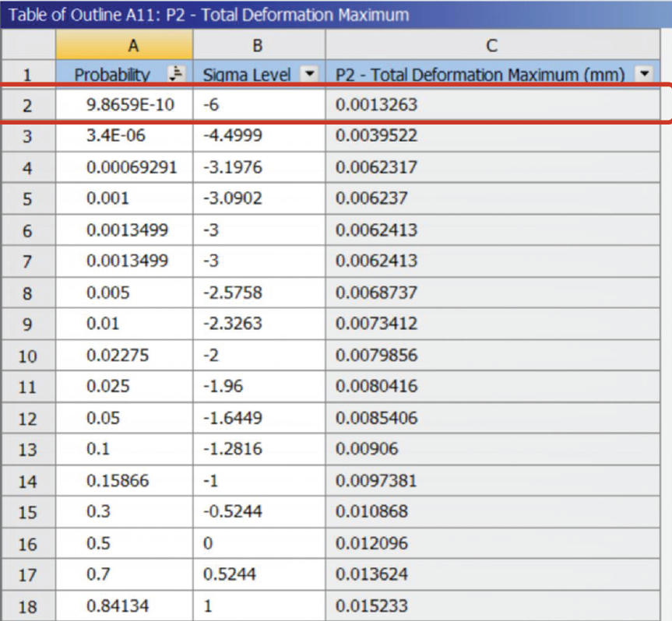Select column C header

492,45
